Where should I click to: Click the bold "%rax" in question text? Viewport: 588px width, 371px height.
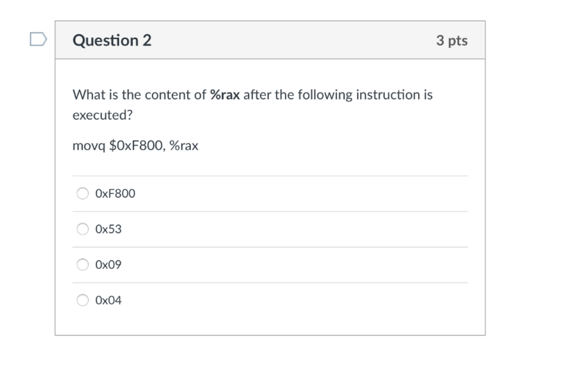(225, 95)
